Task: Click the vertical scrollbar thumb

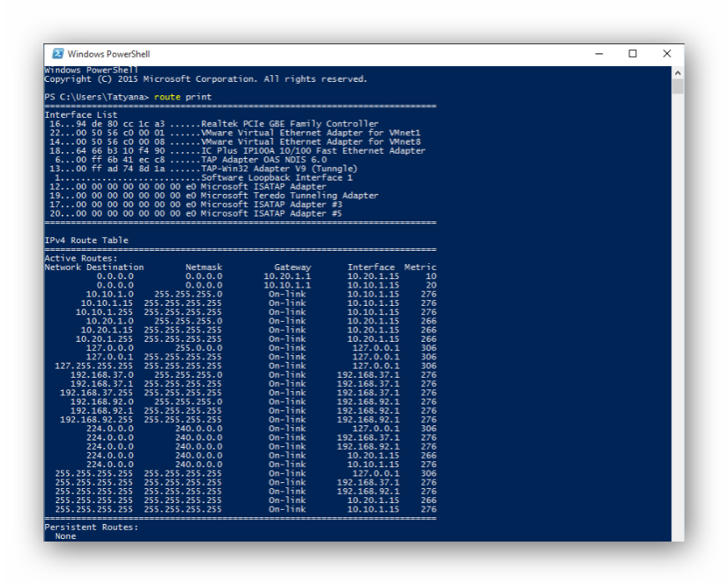Action: tap(677, 87)
